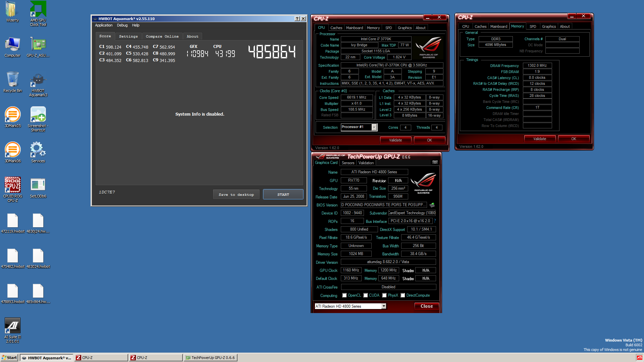The height and width of the screenshot is (362, 644).
Task: Launch CPUID ROG CPU-Z shortcut
Action: point(12,189)
